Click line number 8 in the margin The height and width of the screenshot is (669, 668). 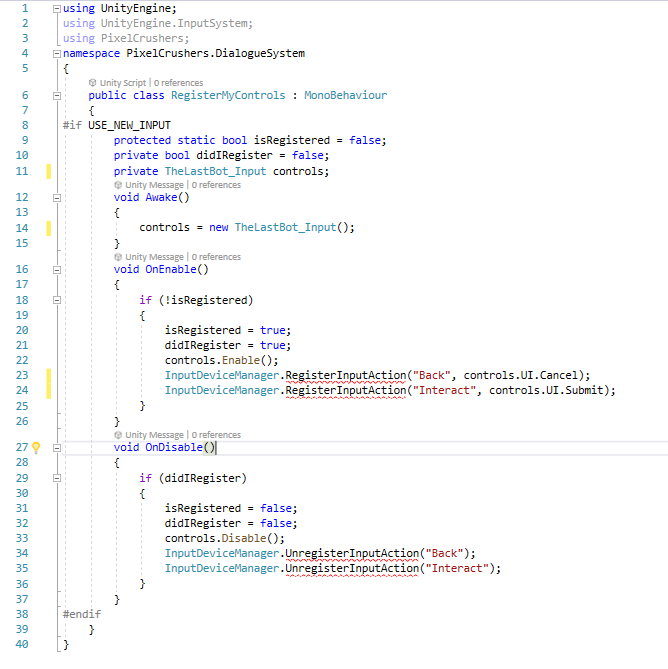point(25,125)
